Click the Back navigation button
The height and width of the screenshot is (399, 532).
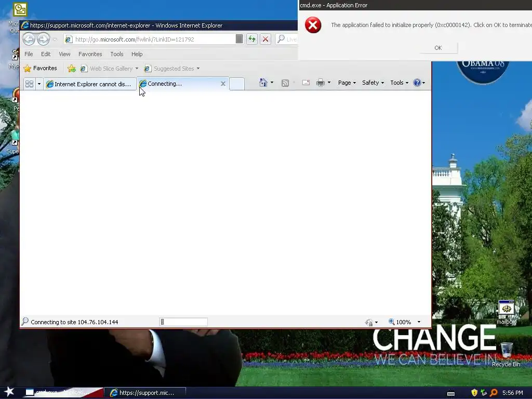(29, 39)
